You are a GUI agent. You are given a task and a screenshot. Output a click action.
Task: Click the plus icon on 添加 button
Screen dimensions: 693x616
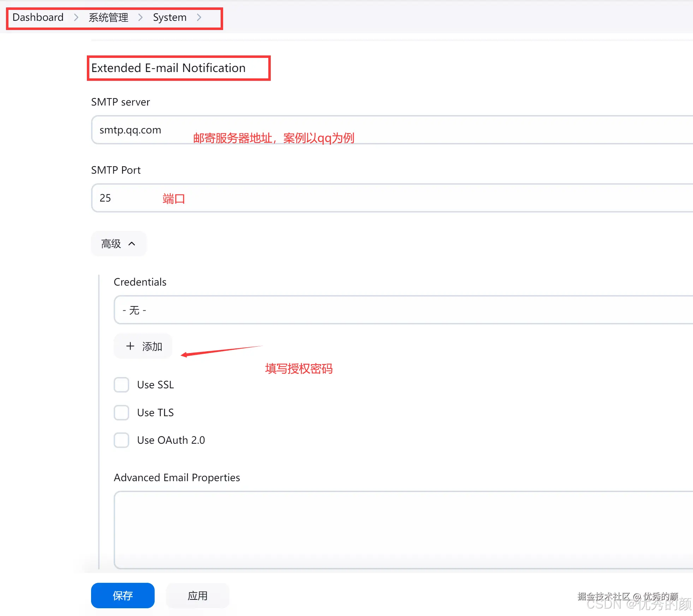tap(130, 346)
